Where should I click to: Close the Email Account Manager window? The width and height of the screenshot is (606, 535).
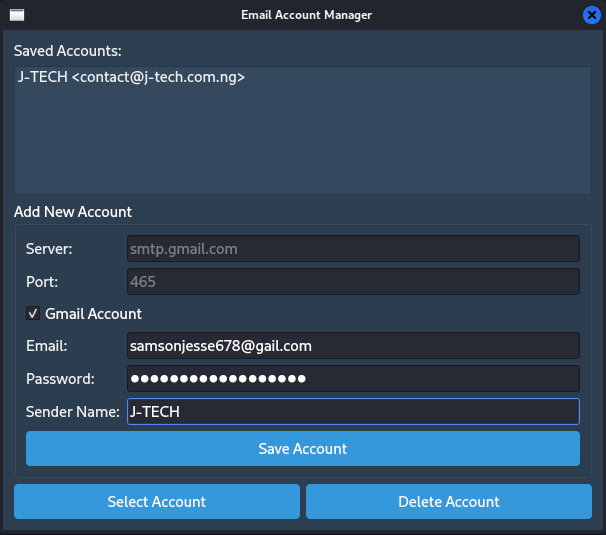point(591,15)
